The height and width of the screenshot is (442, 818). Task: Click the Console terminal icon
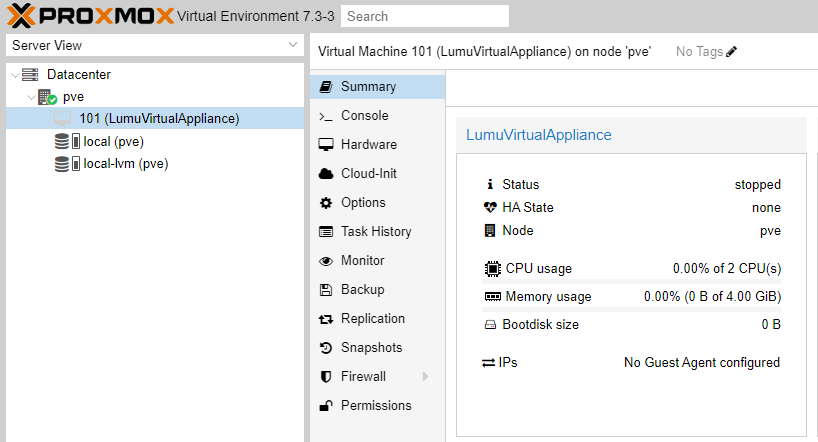325,116
